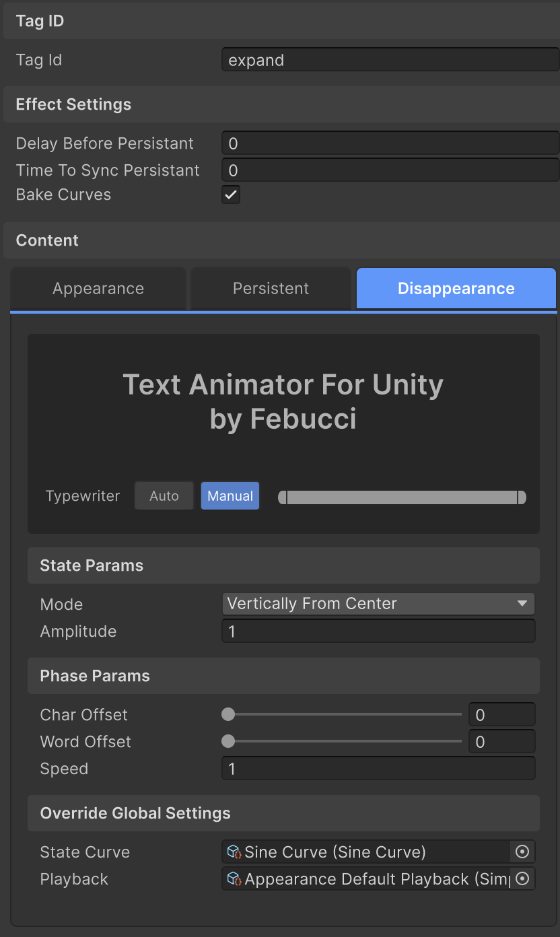
Task: Open object picker for State Curve
Action: pos(522,852)
